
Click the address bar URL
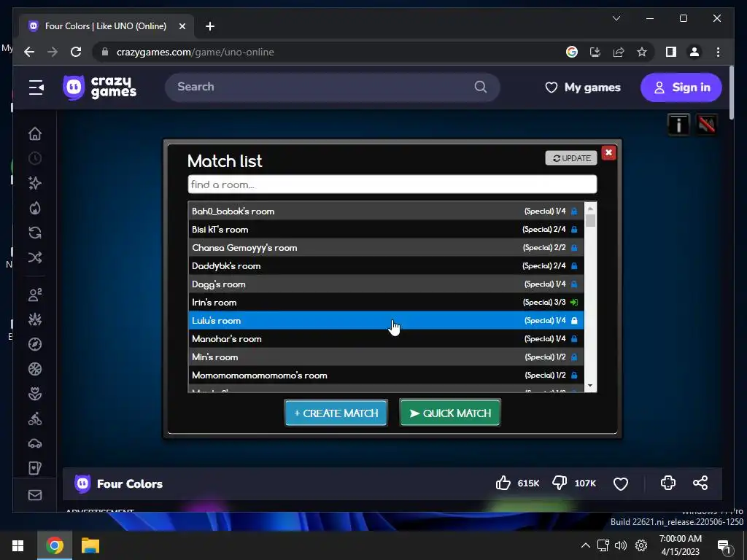196,52
